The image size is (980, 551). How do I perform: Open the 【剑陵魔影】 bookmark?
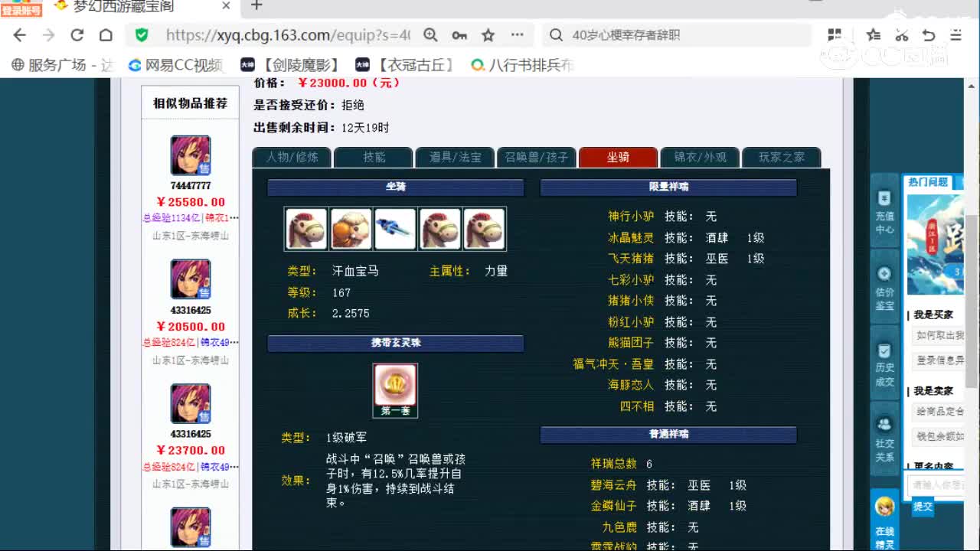click(x=289, y=65)
